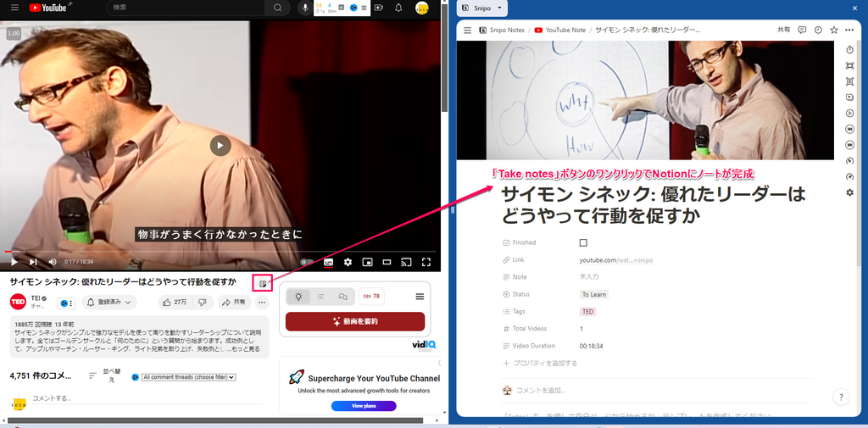This screenshot has width=868, height=428.
Task: Open the TED channel avatar
Action: (19, 302)
